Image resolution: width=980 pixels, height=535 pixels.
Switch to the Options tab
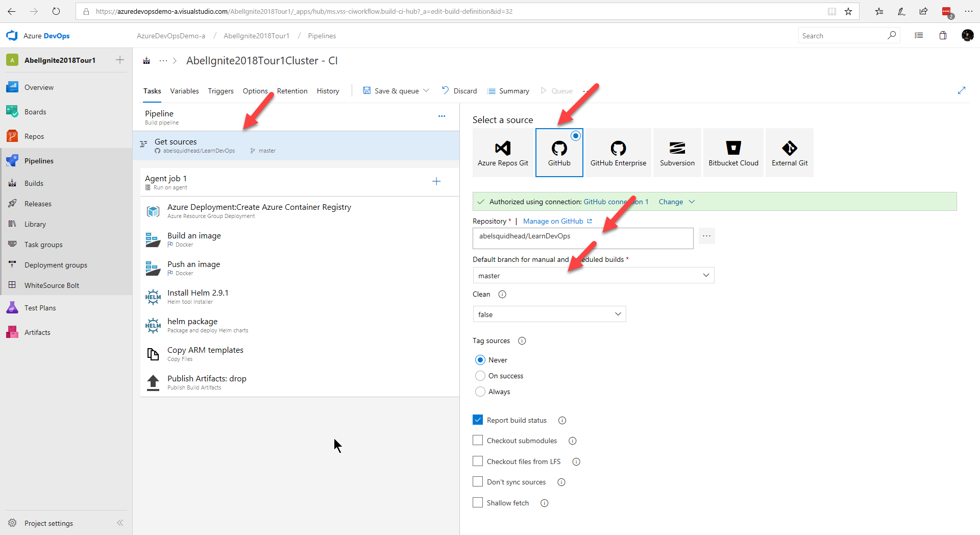[x=255, y=91]
